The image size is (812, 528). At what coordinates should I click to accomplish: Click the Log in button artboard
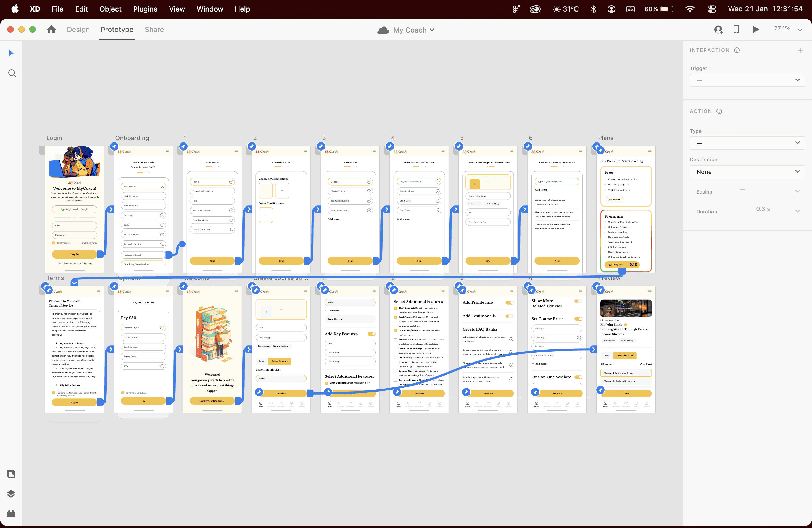[74, 254]
